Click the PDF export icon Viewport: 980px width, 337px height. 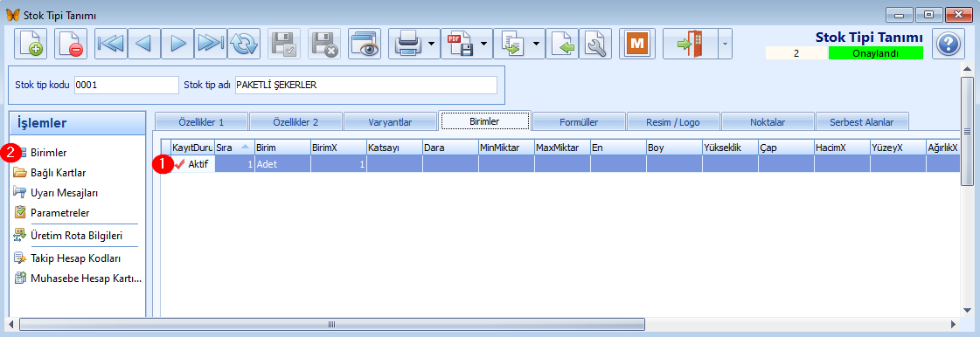[460, 44]
